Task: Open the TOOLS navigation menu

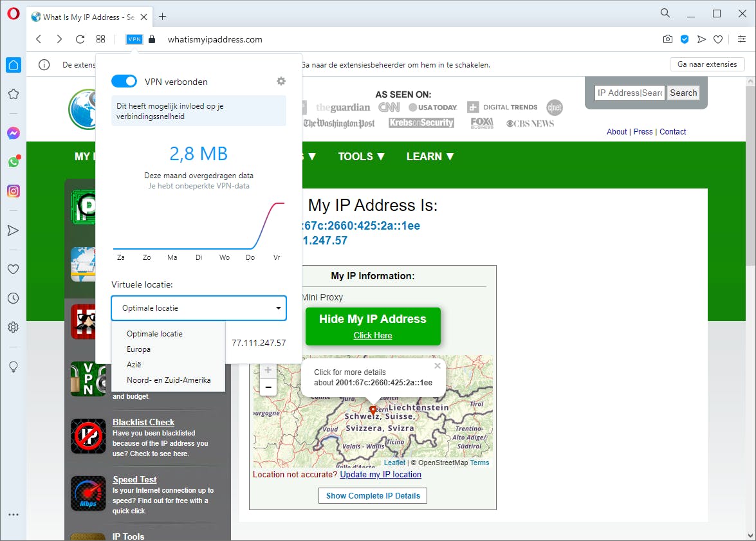Action: [361, 156]
